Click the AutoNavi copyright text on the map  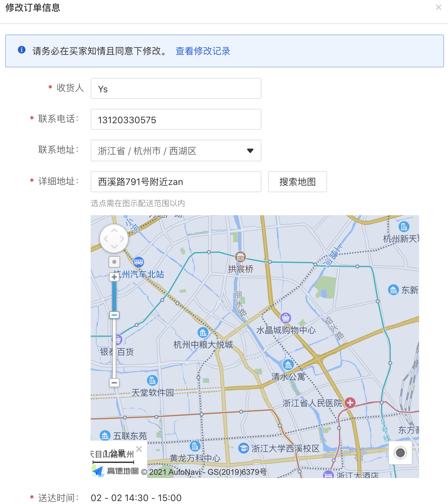click(204, 472)
